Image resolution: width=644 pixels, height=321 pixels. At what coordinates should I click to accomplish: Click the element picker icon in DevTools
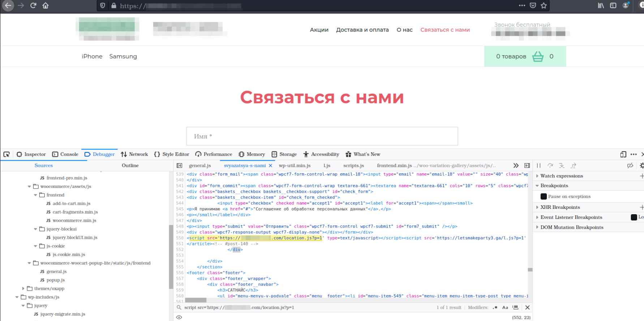tap(7, 155)
